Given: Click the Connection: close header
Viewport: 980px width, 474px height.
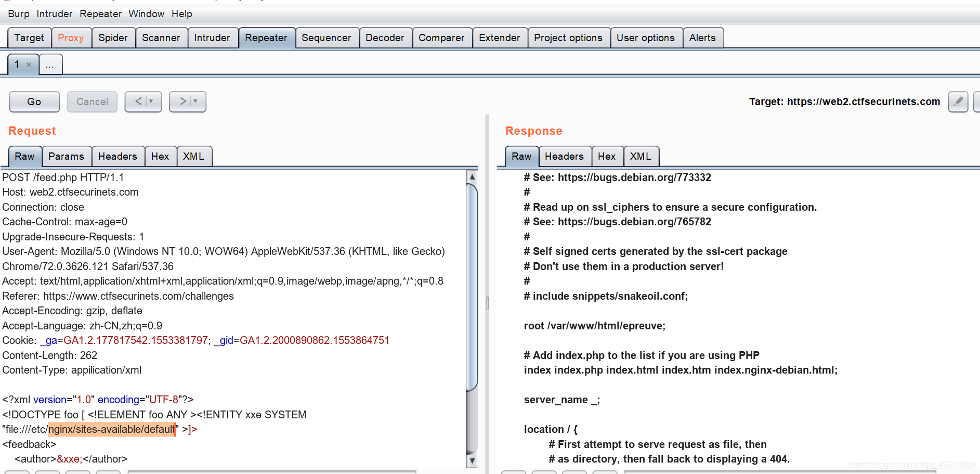Looking at the screenshot, I should (43, 207).
